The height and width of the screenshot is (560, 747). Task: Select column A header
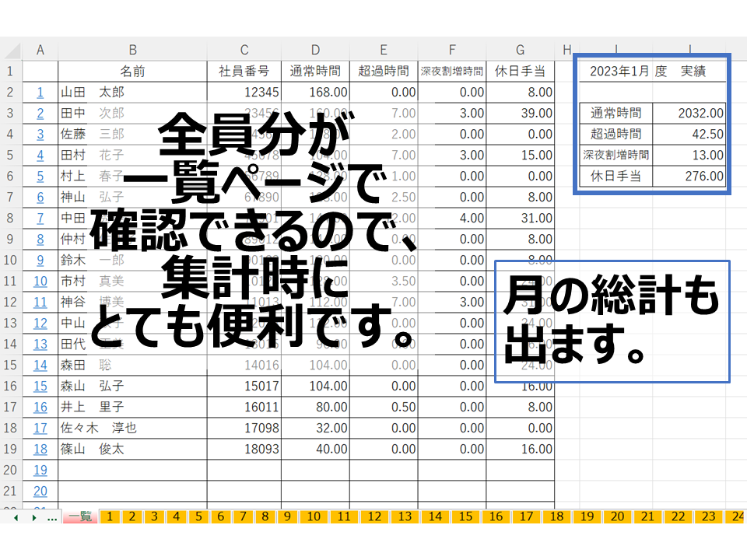coord(40,50)
